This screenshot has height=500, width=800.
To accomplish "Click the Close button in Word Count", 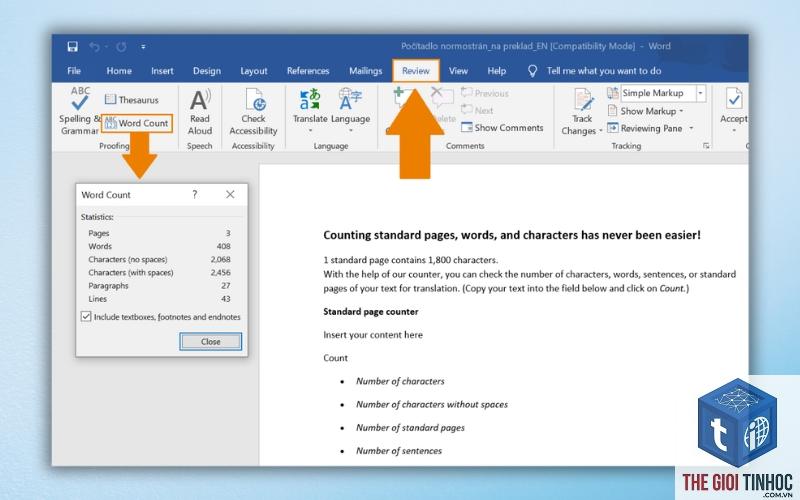I will (x=211, y=342).
